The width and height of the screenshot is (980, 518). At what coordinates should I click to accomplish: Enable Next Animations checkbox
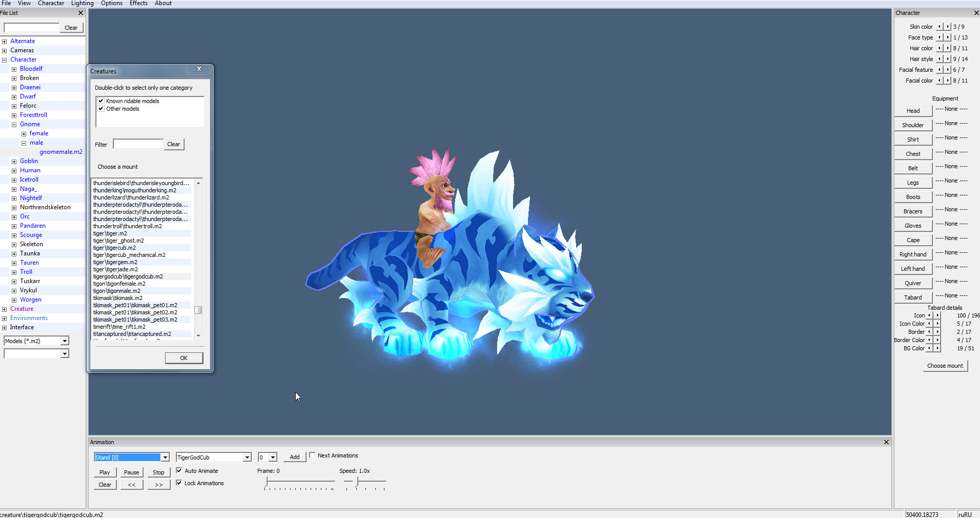tap(312, 455)
